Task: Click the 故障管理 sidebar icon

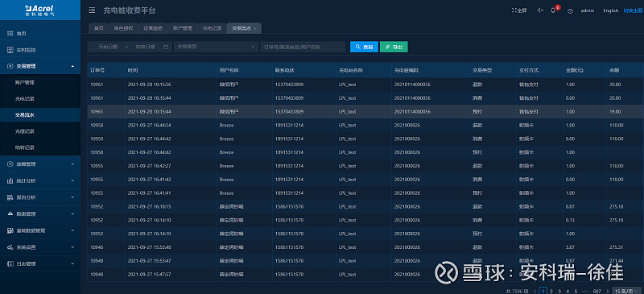Action: 10,164
